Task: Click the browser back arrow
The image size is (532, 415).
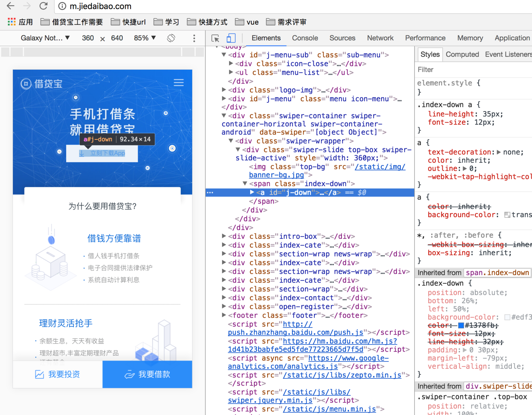Action: click(x=10, y=6)
